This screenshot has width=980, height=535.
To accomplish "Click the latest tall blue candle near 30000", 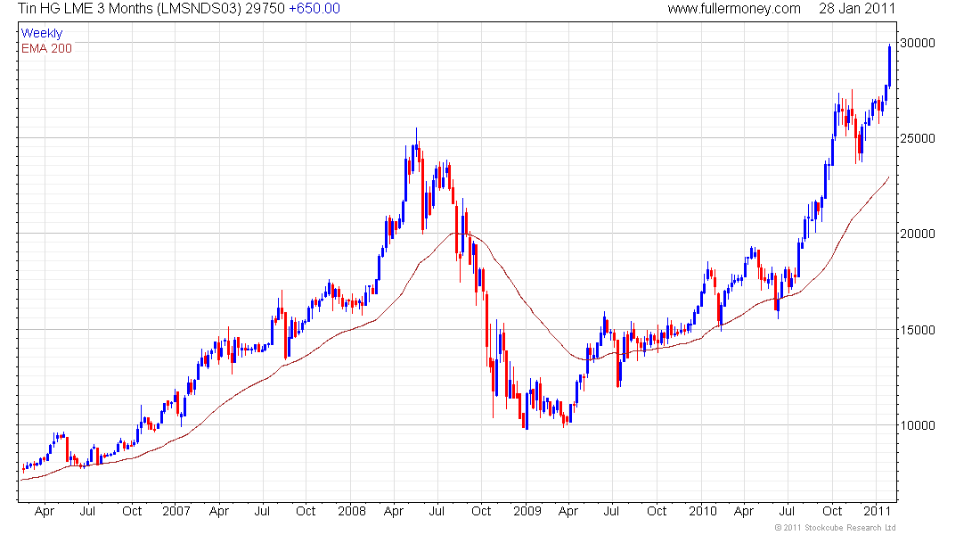I will (889, 66).
